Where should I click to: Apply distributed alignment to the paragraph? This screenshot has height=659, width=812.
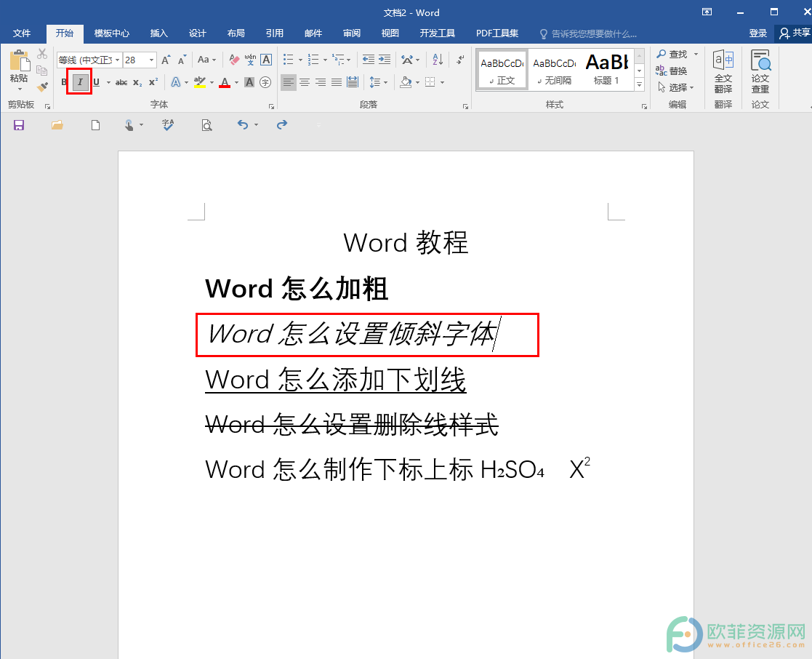tap(353, 82)
